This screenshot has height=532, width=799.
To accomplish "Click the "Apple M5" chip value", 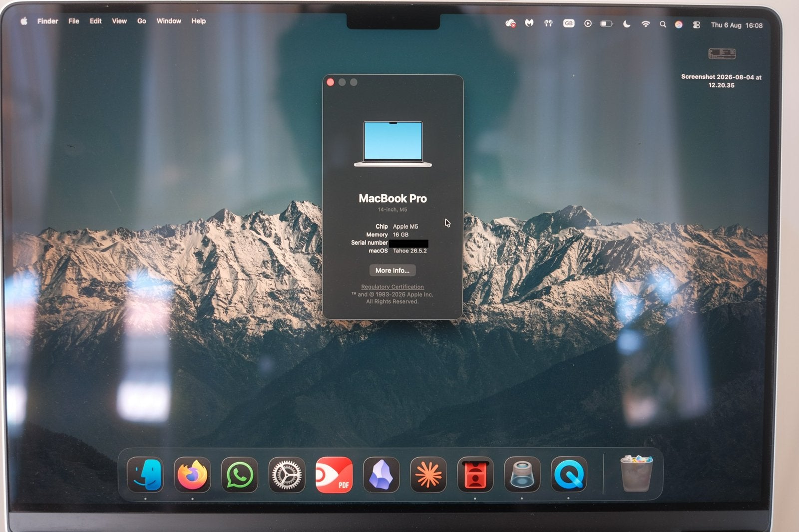I will [x=405, y=227].
